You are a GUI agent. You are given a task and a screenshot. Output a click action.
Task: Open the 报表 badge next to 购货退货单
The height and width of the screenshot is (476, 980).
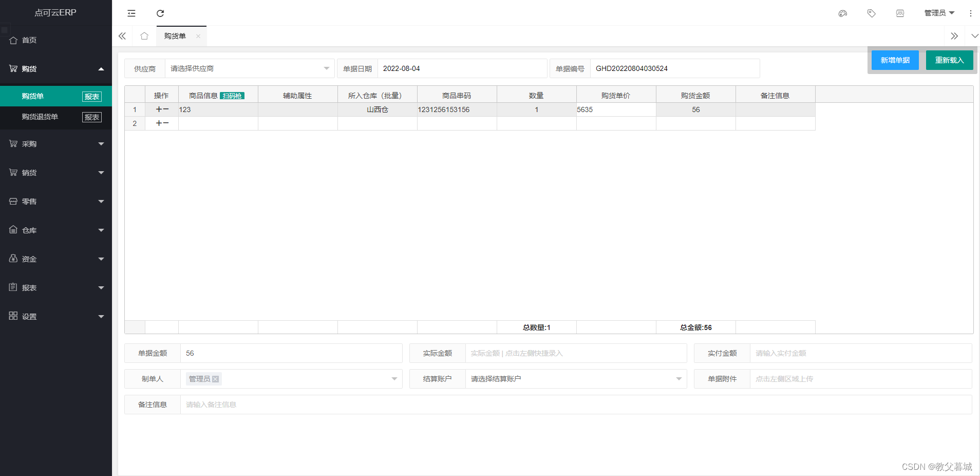pyautogui.click(x=92, y=117)
